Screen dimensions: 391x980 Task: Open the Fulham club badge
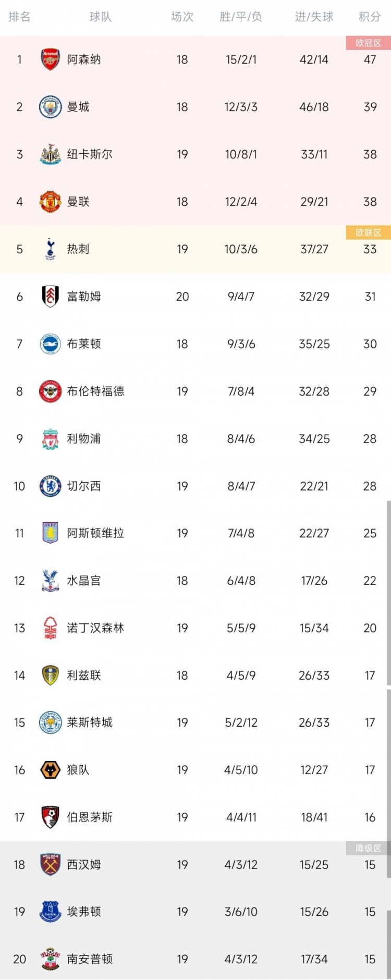(x=51, y=297)
